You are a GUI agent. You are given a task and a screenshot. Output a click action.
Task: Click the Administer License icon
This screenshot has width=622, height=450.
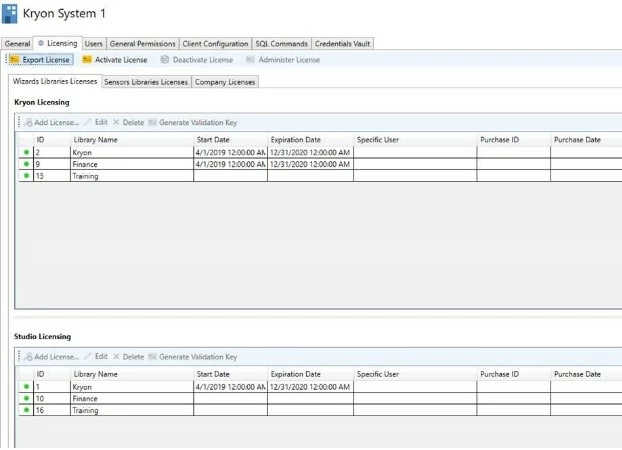tap(250, 60)
